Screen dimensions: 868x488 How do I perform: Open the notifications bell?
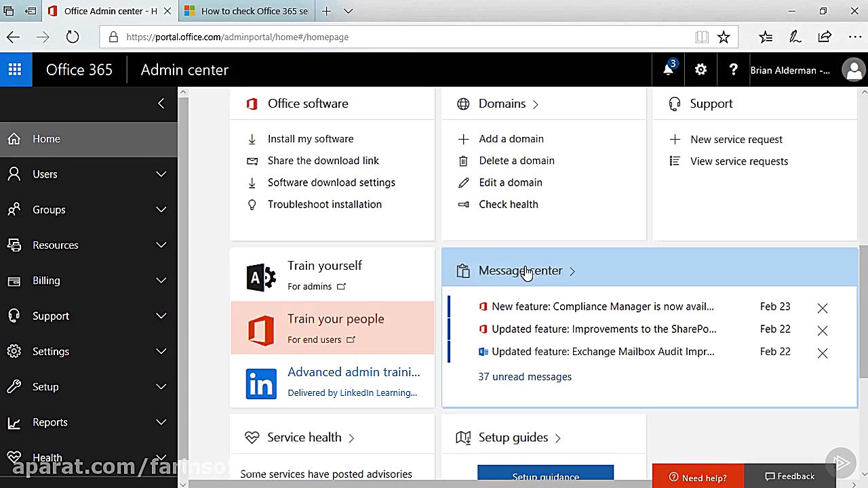click(669, 70)
